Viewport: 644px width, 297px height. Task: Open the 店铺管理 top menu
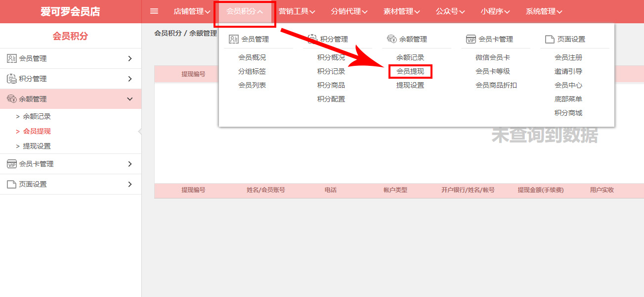[192, 11]
